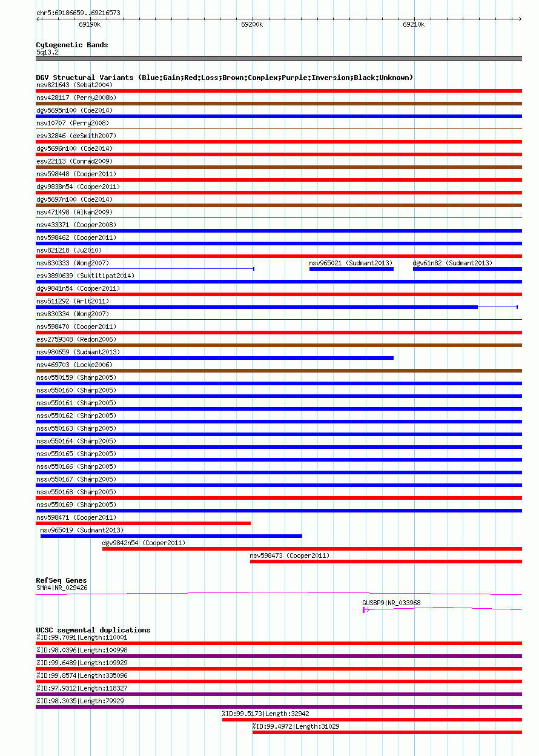This screenshot has width=539, height=756.
Task: Select dgv5696n100 (Coe2014) variant label
Action: [74, 148]
